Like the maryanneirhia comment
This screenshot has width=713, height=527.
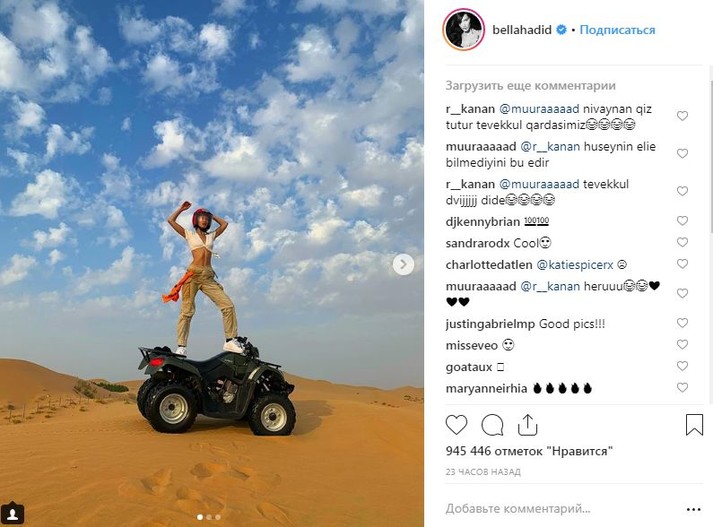click(x=682, y=387)
